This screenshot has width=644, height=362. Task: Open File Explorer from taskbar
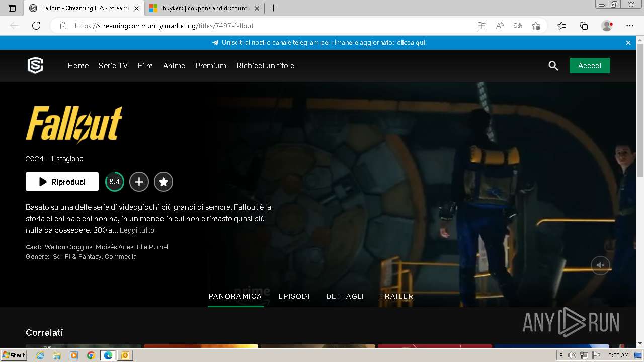point(57,355)
